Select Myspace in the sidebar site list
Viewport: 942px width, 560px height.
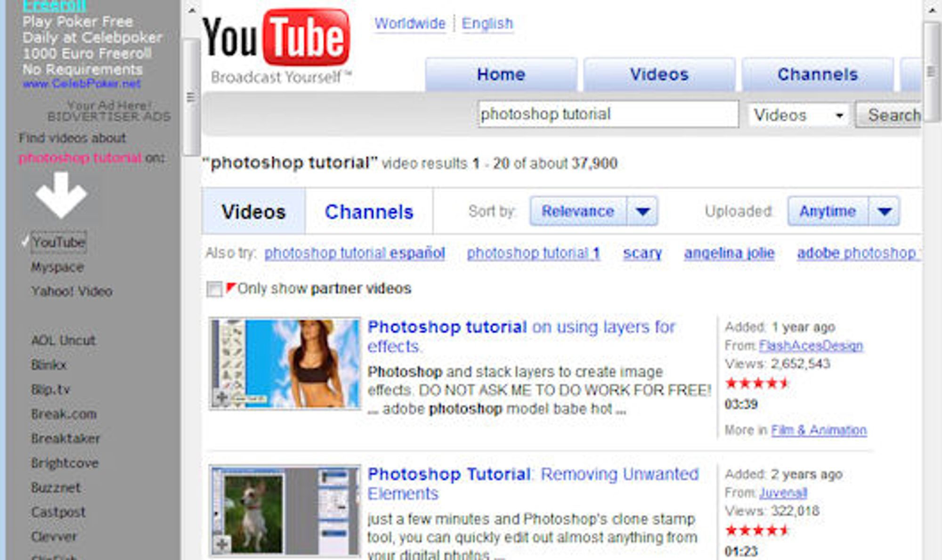[57, 267]
